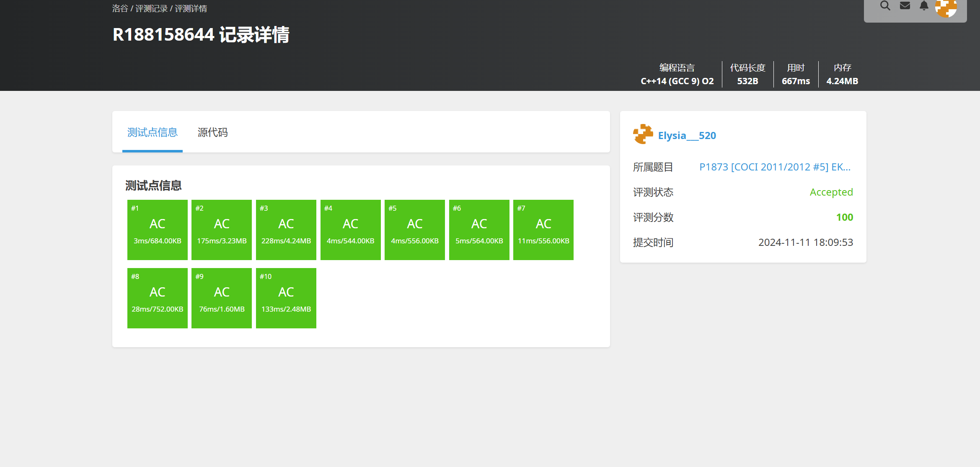
Task: Select test case #3 228ms tile
Action: point(286,230)
